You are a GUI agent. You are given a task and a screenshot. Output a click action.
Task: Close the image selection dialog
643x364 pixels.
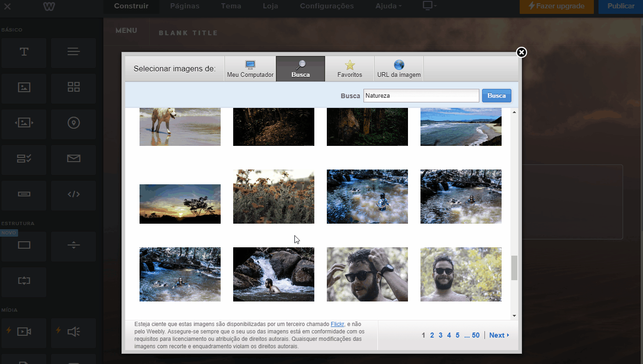pyautogui.click(x=522, y=52)
